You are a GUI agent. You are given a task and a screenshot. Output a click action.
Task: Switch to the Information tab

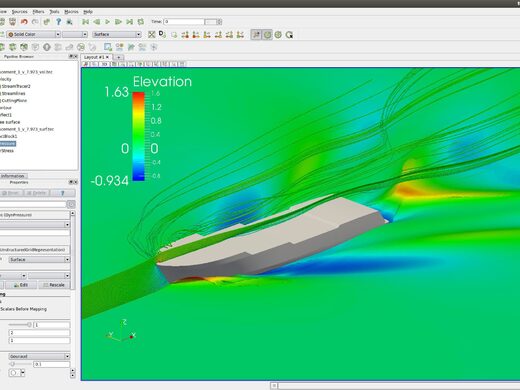[x=12, y=176]
